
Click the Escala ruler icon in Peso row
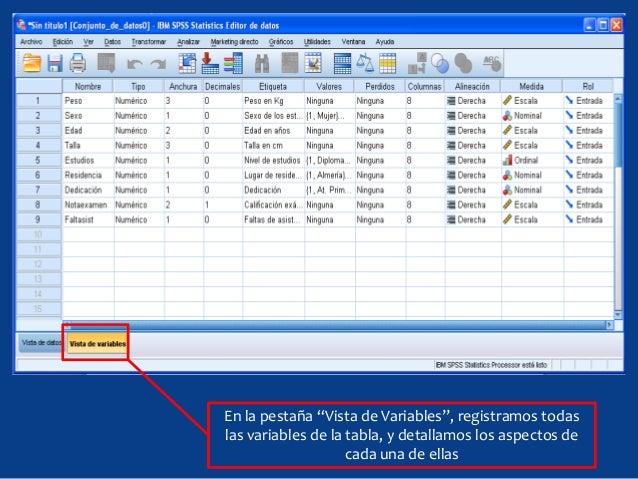coord(507,101)
